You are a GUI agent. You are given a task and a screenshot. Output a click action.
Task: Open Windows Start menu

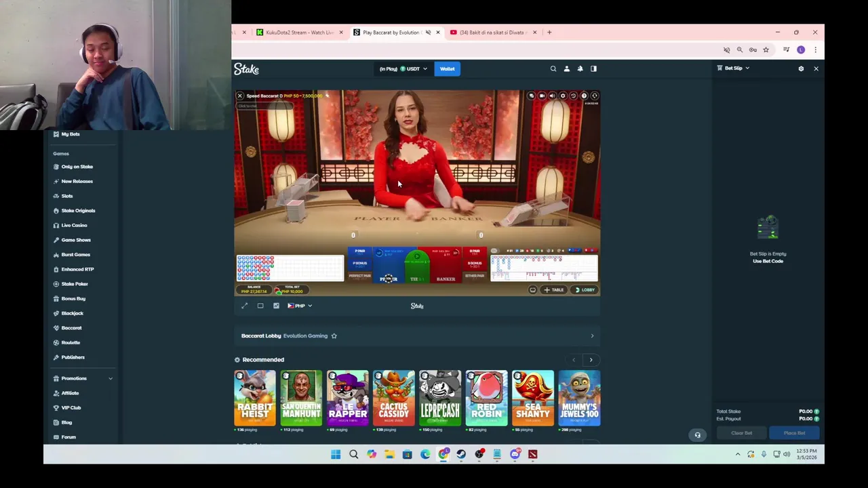pyautogui.click(x=336, y=454)
